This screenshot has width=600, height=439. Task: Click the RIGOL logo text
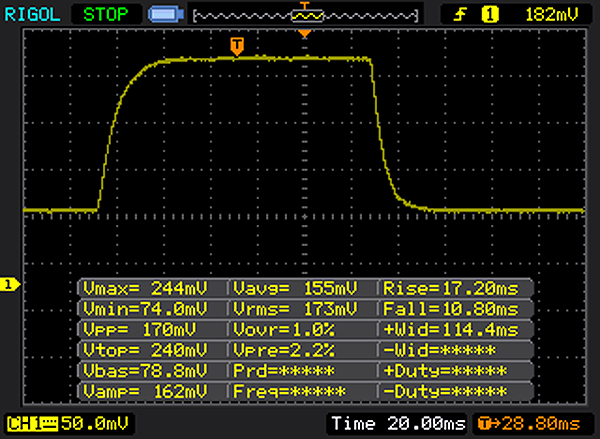pos(32,15)
